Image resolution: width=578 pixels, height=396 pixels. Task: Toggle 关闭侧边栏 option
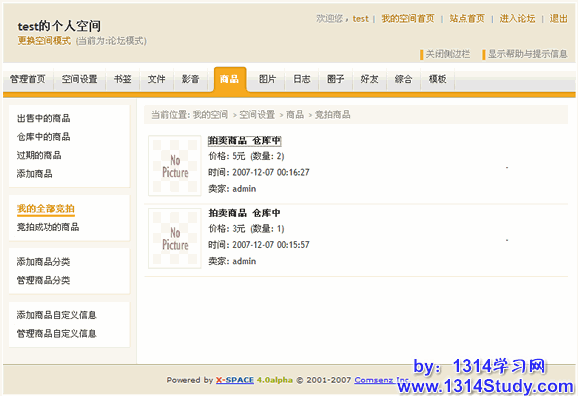pos(448,54)
